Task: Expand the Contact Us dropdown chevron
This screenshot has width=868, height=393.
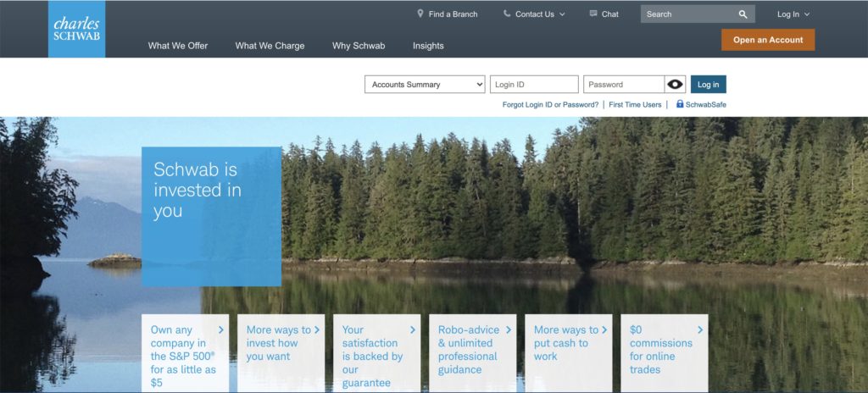Action: pos(561,14)
